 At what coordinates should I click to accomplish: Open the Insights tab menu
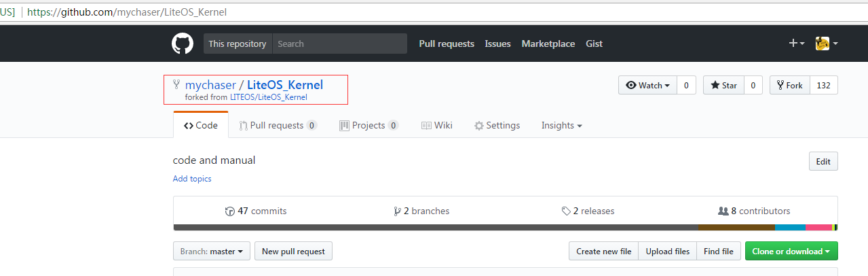tap(561, 126)
